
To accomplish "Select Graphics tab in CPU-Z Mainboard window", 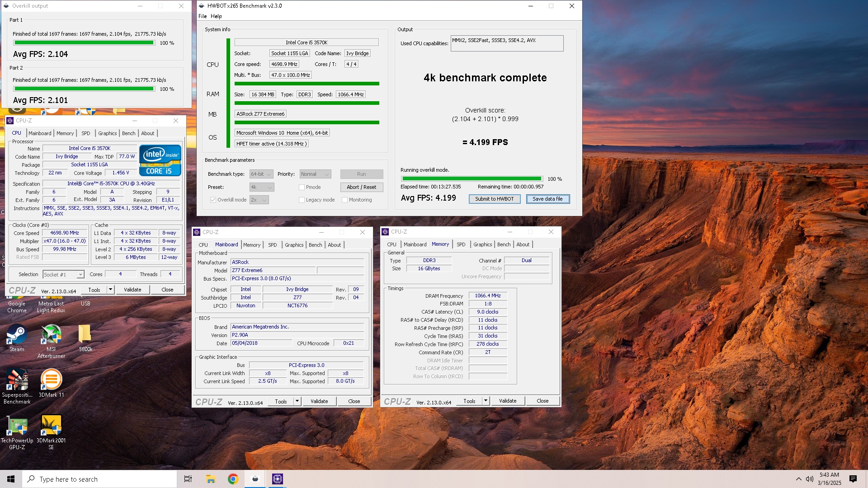I will pyautogui.click(x=294, y=245).
